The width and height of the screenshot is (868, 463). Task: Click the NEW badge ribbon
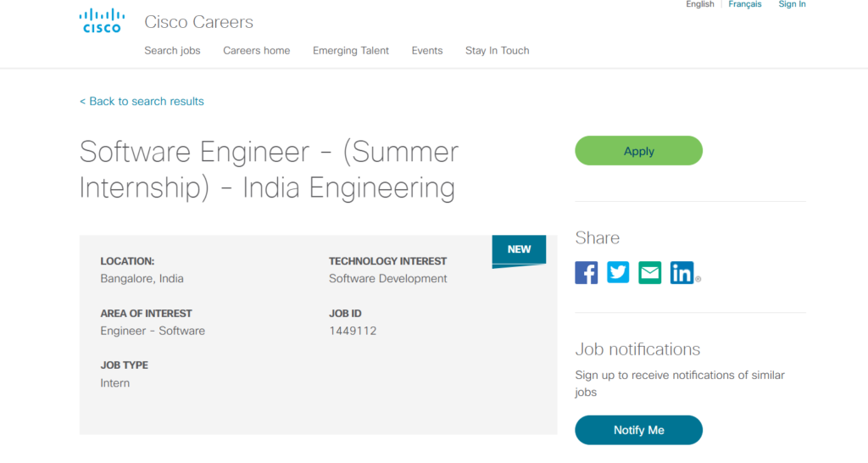click(x=519, y=250)
